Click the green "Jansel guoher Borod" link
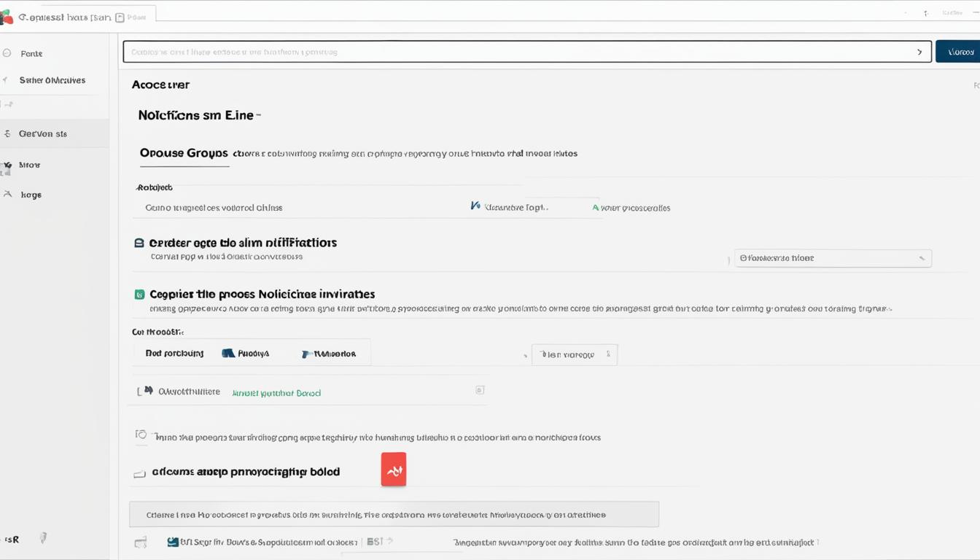 [276, 393]
